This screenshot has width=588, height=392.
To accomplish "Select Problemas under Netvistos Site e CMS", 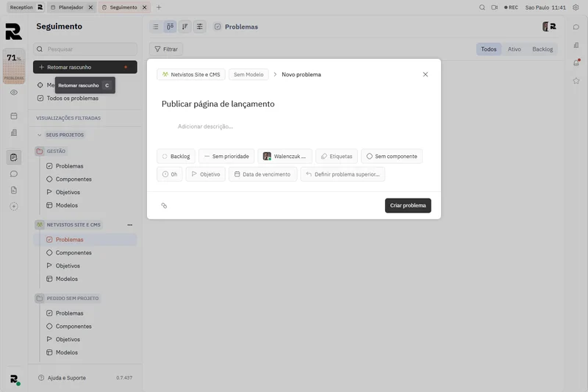I will point(85,240).
